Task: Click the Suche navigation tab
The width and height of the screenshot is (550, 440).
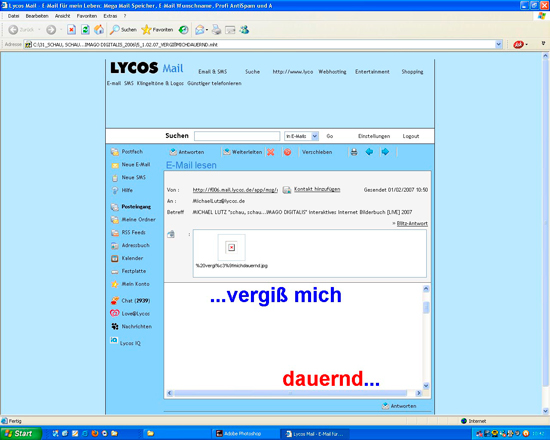Action: (253, 72)
